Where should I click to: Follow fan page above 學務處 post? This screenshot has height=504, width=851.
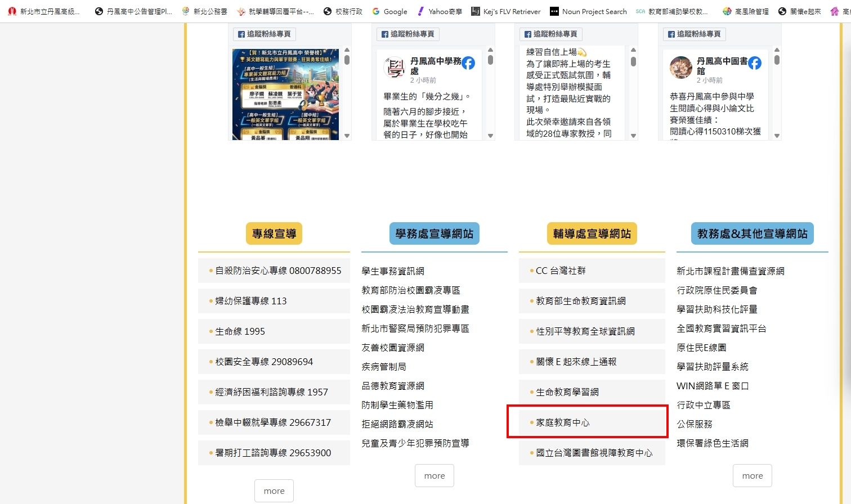point(408,34)
